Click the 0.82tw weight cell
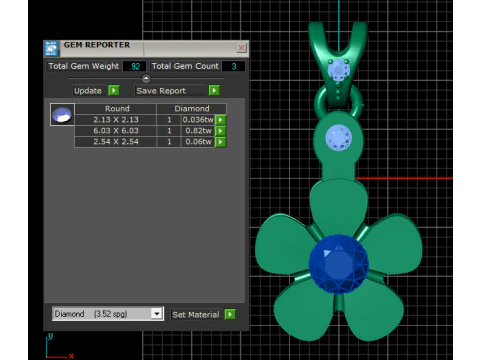The width and height of the screenshot is (480, 360). pyautogui.click(x=198, y=131)
